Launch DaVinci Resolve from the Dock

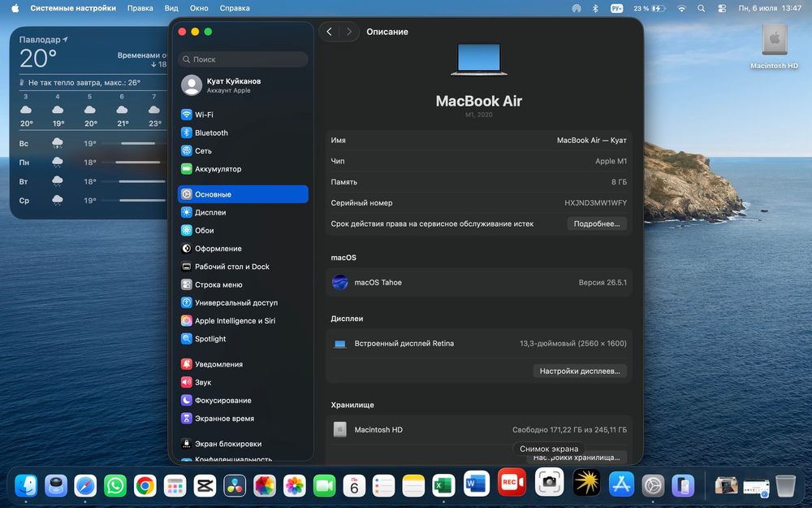pos(235,486)
